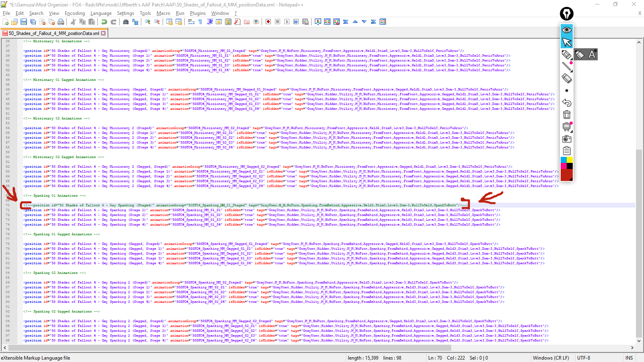Open current red color picker swatch

pos(567,175)
